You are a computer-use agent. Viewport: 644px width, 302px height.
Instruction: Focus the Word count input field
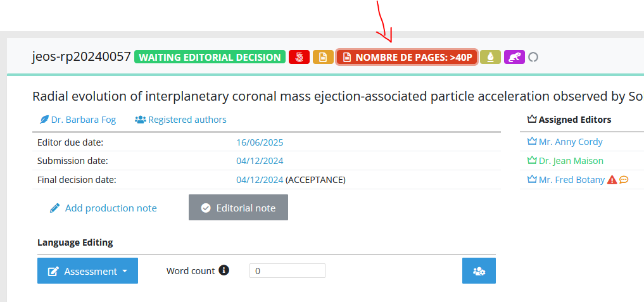[287, 271]
